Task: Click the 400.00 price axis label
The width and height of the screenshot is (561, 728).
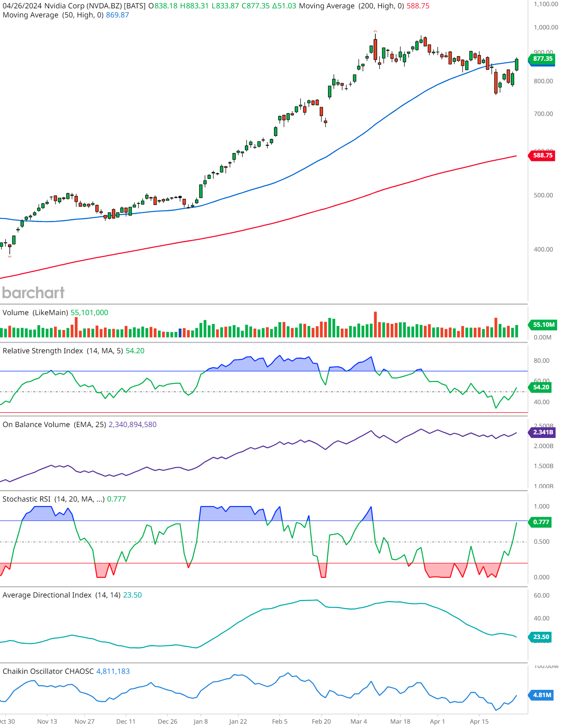Action: 543,249
